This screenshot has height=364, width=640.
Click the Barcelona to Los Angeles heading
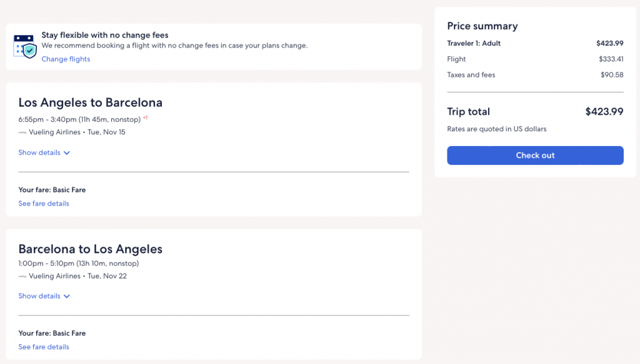pyautogui.click(x=90, y=249)
